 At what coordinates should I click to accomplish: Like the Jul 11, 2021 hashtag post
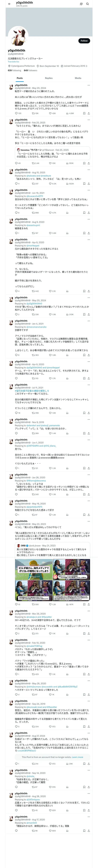pyautogui.click(x=50, y=413)
